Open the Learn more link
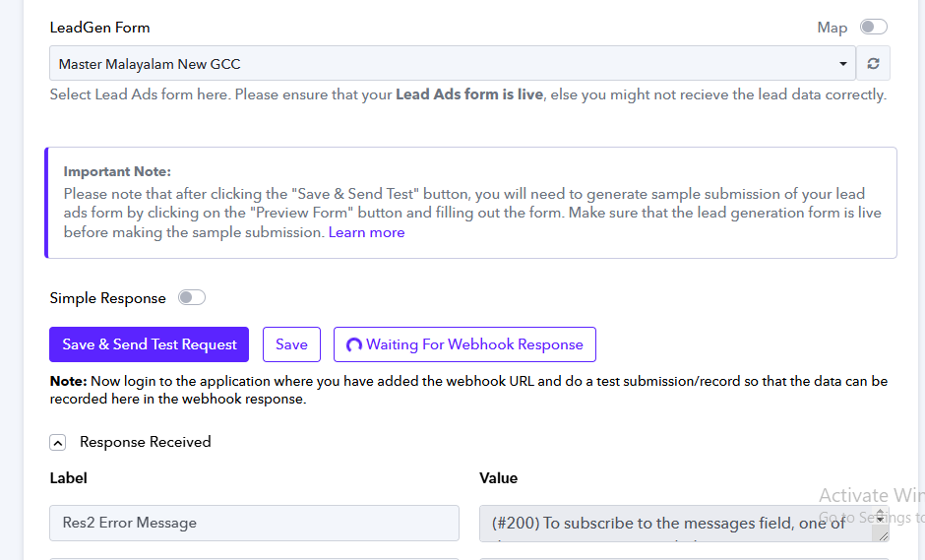 [366, 232]
